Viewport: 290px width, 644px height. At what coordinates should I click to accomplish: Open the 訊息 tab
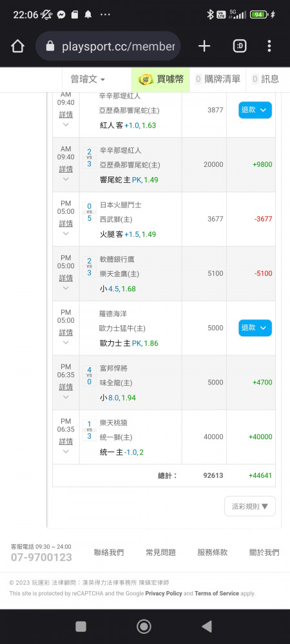(x=266, y=79)
